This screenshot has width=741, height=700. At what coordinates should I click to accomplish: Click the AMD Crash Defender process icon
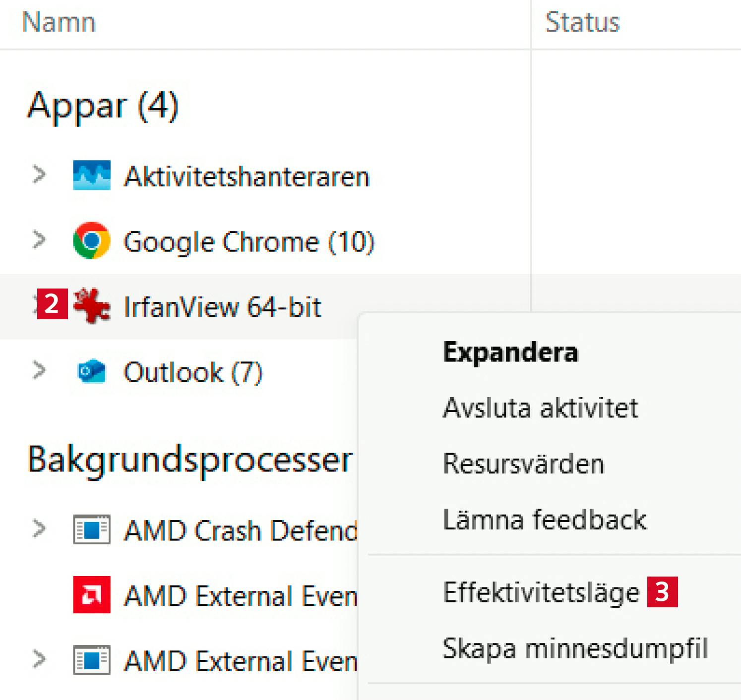(x=92, y=529)
